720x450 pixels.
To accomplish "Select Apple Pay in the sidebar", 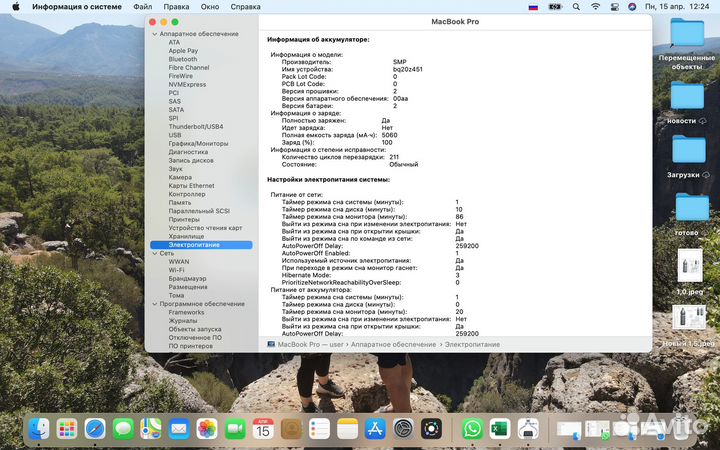I will [183, 51].
